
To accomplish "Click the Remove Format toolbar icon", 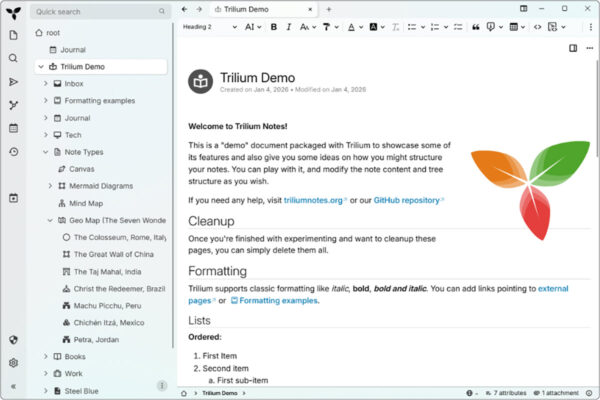I will click(x=395, y=27).
